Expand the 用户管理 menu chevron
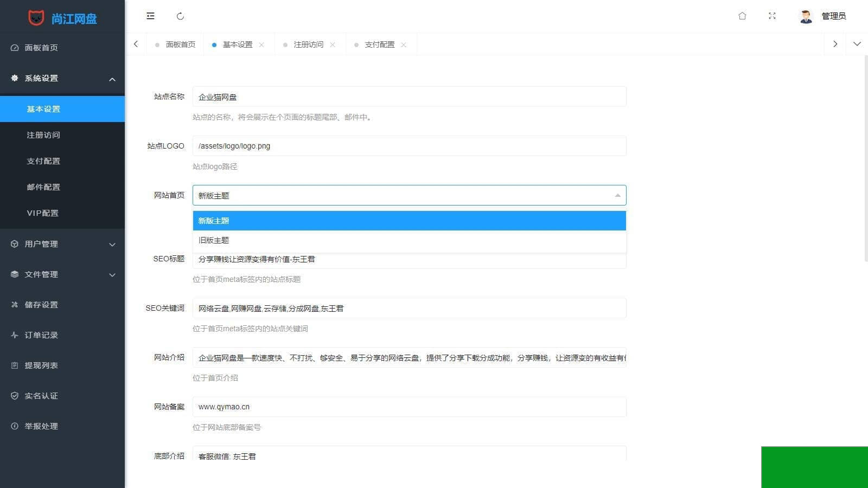868x488 pixels. (112, 245)
